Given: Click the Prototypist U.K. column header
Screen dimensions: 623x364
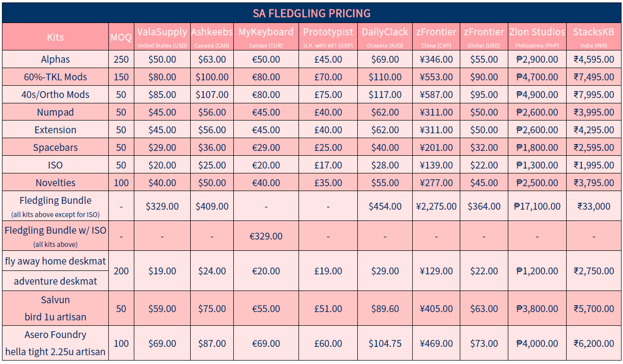Looking at the screenshot, I should tap(328, 37).
